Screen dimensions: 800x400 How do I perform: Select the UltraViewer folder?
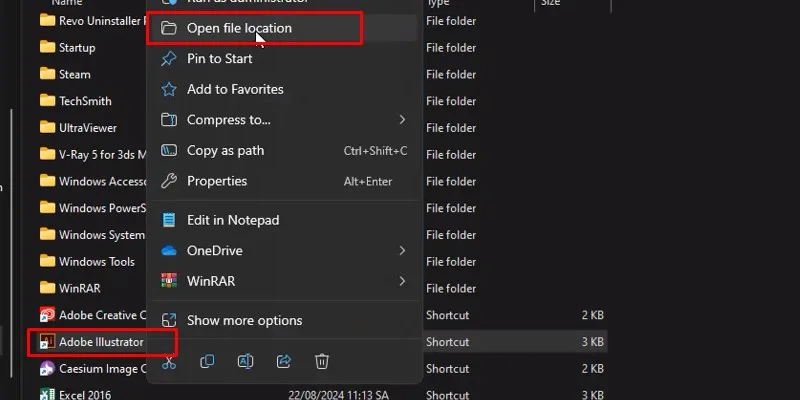tap(88, 128)
